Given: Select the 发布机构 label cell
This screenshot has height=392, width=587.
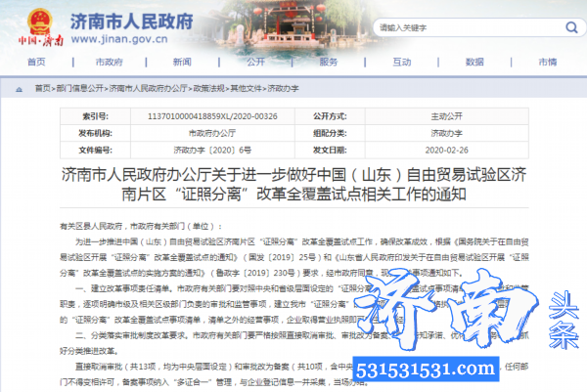Looking at the screenshot, I should click(96, 133).
